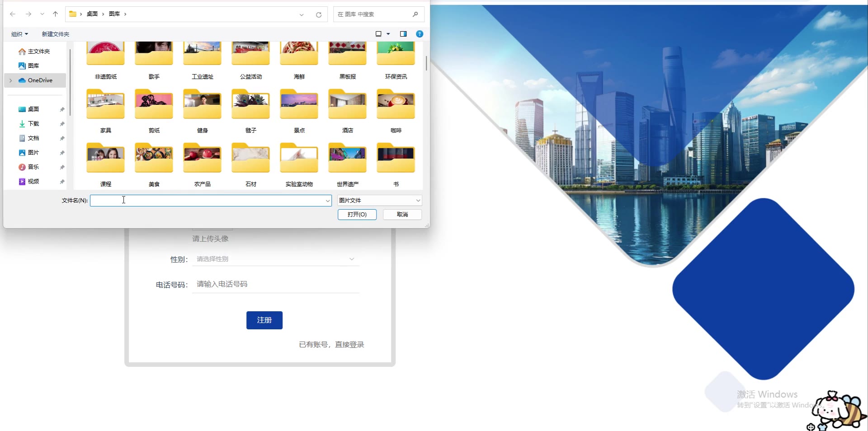Open the 图片文件 file type dropdown
The width and height of the screenshot is (868, 431).
click(380, 201)
